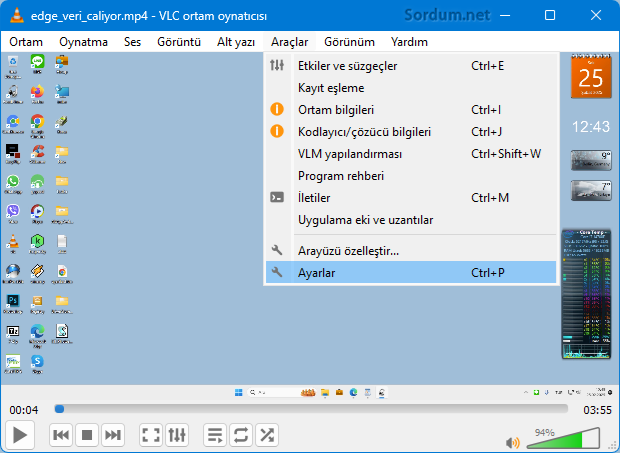Skip to next media track
Image resolution: width=620 pixels, height=453 pixels.
click(x=113, y=435)
